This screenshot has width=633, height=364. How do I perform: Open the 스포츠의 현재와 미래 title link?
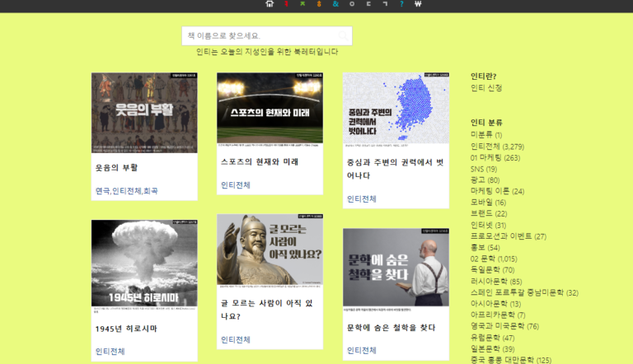pos(259,161)
